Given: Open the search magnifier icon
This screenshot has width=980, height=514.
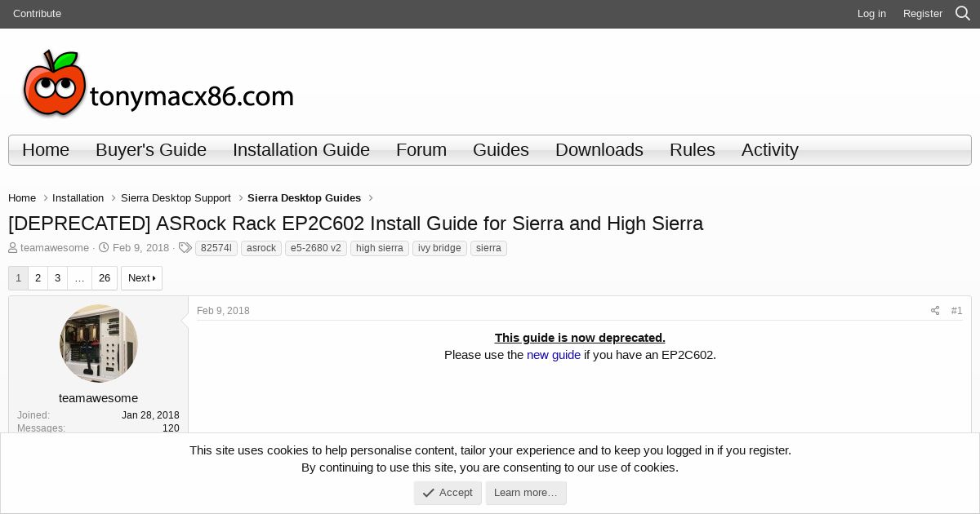Looking at the screenshot, I should coord(963,13).
